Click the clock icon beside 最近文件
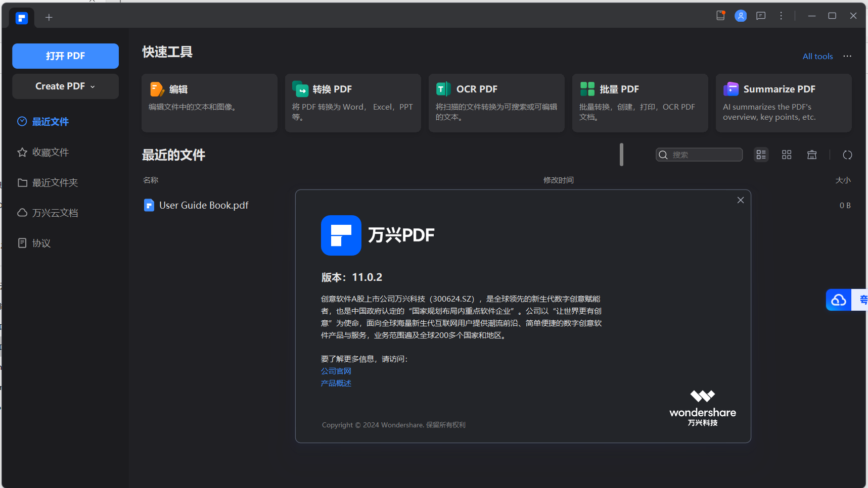 22,121
